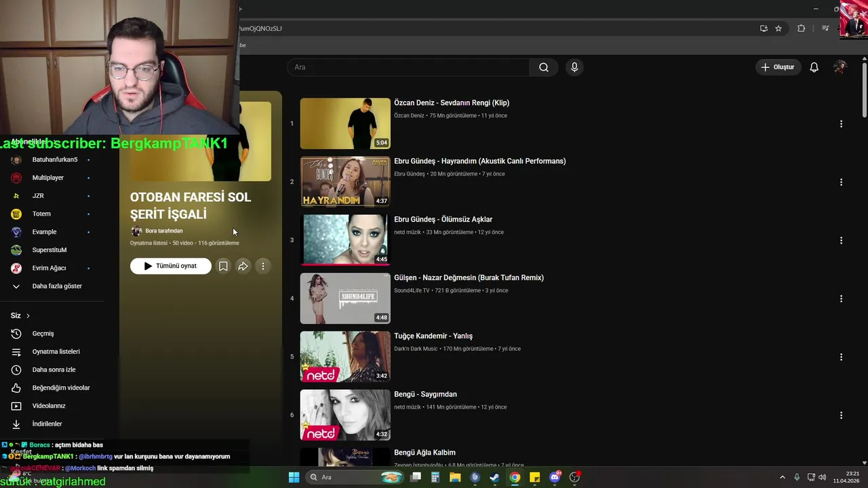Start voice search with microphone icon
This screenshot has width=868, height=488.
tap(574, 67)
